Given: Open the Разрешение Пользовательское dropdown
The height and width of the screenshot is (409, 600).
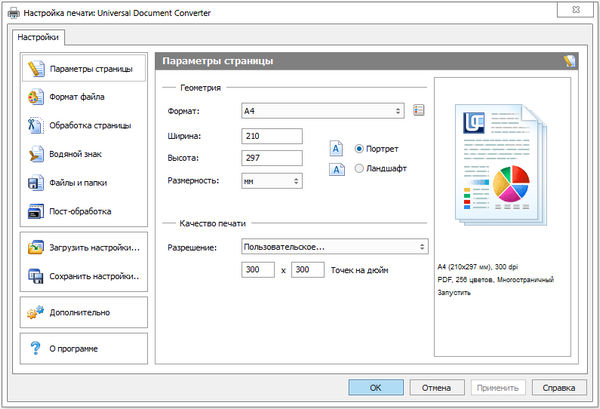Looking at the screenshot, I should [x=335, y=247].
